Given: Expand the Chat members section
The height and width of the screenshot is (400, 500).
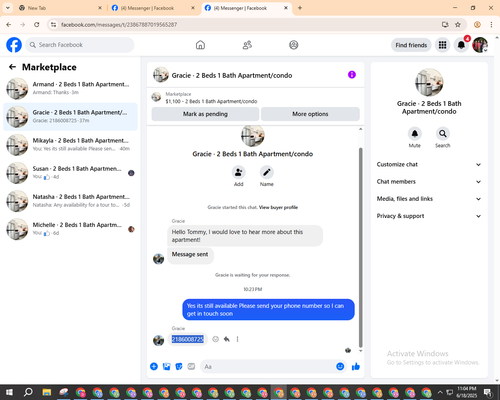Looking at the screenshot, I should [x=429, y=182].
